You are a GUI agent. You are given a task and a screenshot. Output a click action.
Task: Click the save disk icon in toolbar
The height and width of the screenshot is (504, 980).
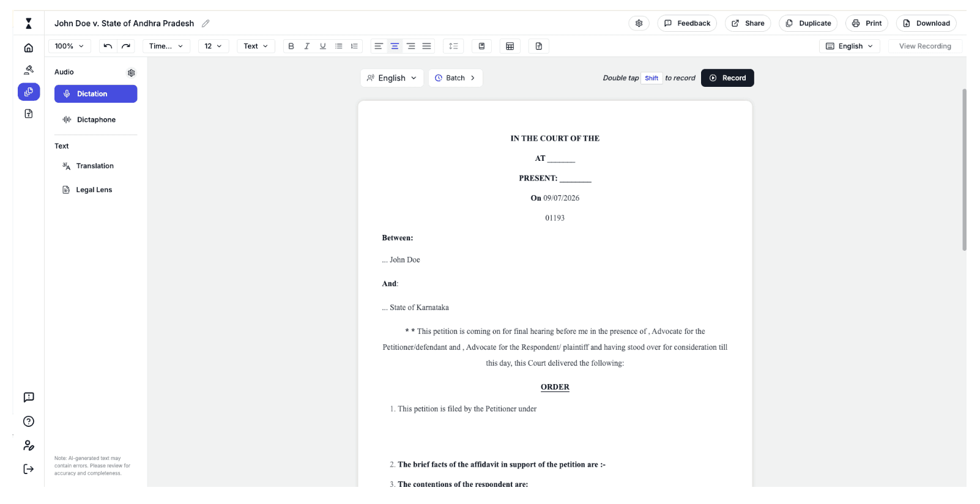(x=481, y=46)
